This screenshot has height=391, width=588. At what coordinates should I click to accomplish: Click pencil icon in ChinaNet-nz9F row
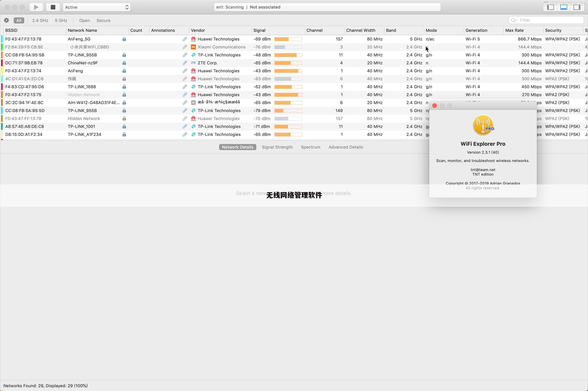[x=185, y=63]
